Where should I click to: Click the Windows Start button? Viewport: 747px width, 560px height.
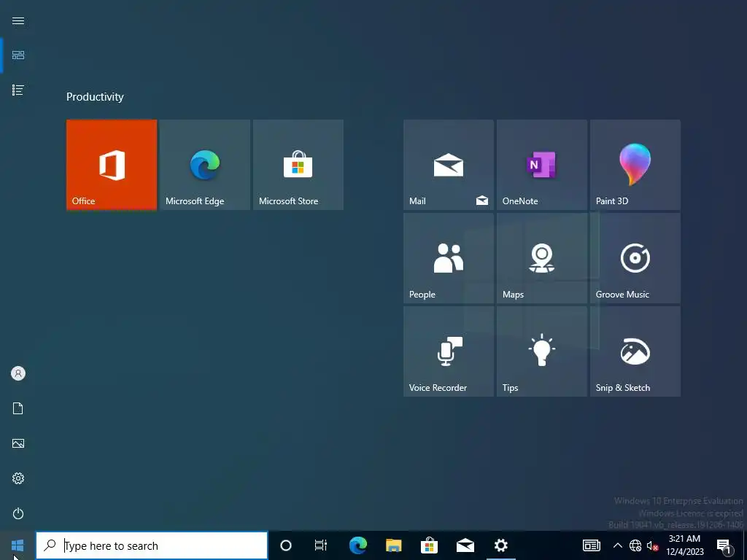[x=18, y=545]
